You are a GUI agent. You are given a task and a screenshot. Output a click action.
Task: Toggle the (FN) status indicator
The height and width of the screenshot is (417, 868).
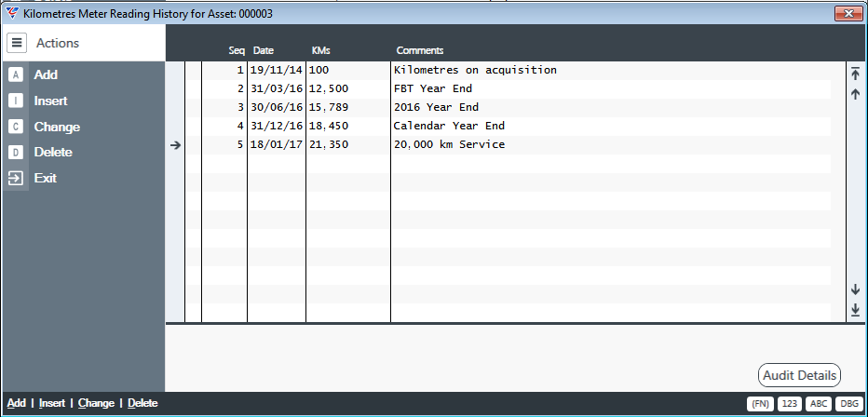[761, 404]
